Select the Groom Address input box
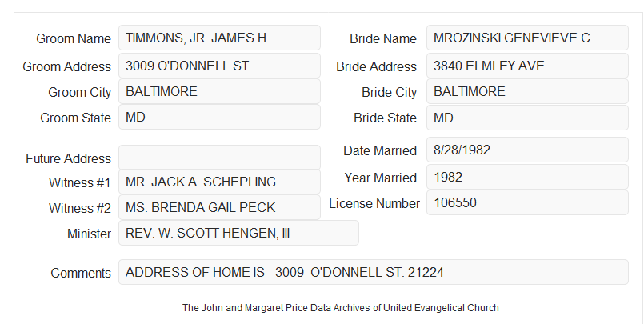 tap(219, 66)
